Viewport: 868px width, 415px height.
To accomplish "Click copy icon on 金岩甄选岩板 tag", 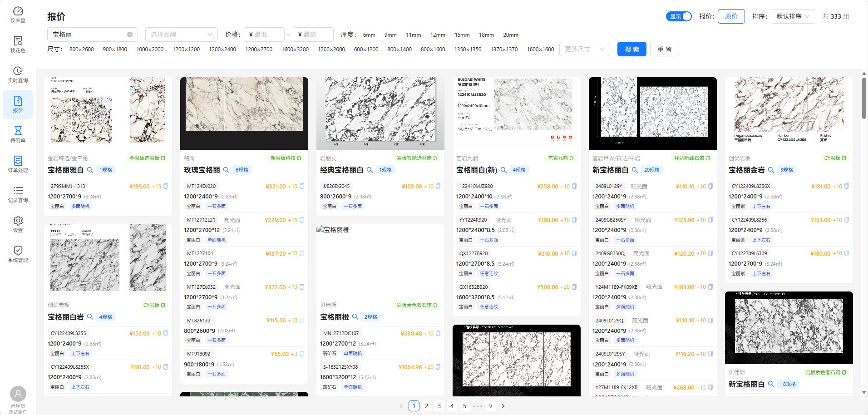I will [163, 158].
